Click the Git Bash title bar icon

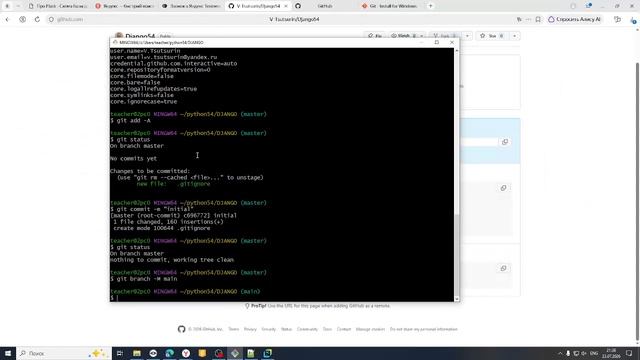point(115,42)
